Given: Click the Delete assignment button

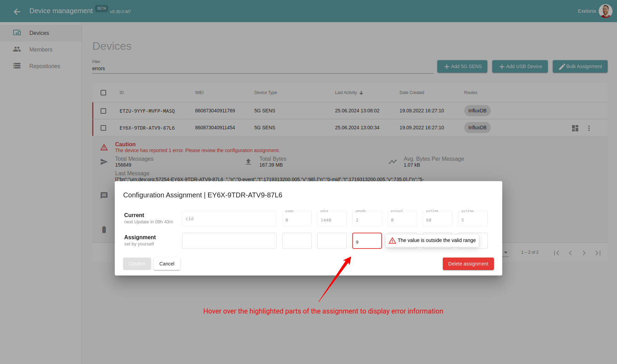Looking at the screenshot, I should pos(468,264).
